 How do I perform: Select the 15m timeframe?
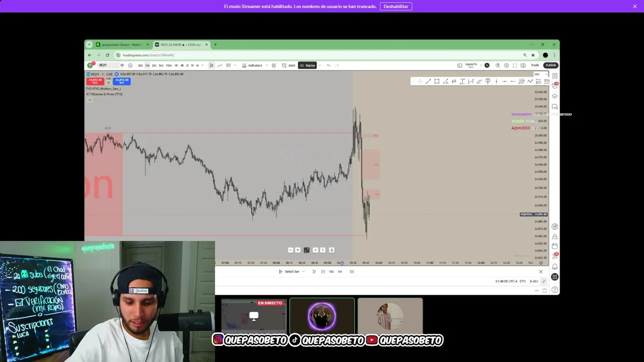tap(169, 65)
